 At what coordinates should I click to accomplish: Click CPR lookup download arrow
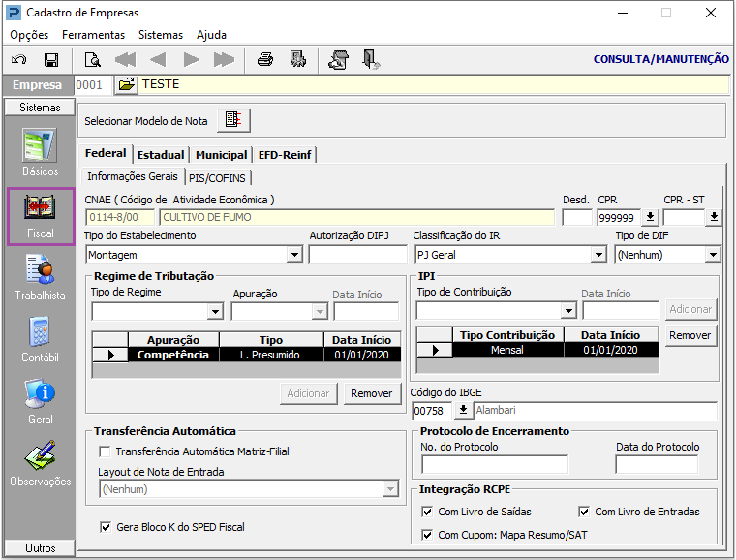tap(650, 217)
